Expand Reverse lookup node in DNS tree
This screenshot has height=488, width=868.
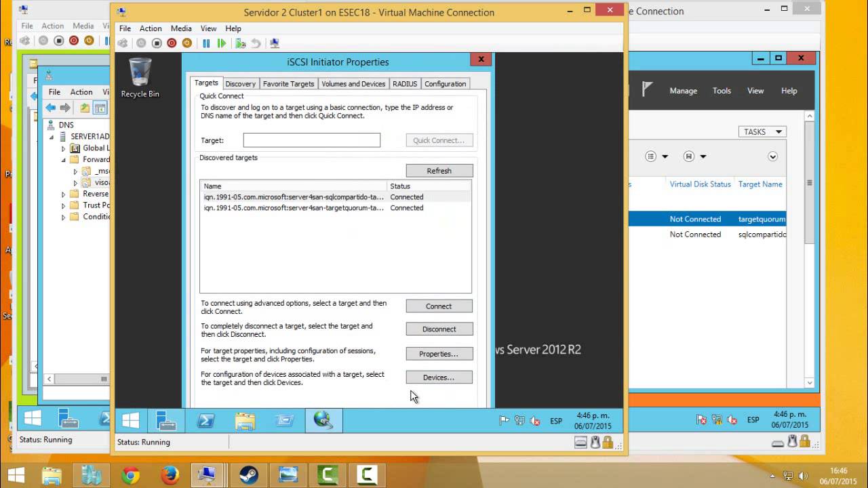click(64, 194)
